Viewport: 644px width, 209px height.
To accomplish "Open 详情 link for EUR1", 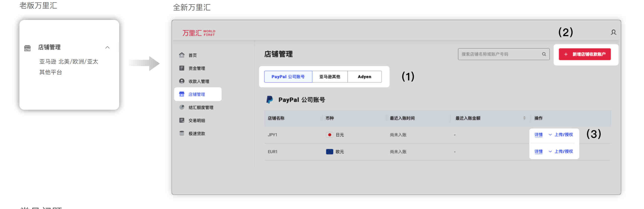I will tap(538, 151).
